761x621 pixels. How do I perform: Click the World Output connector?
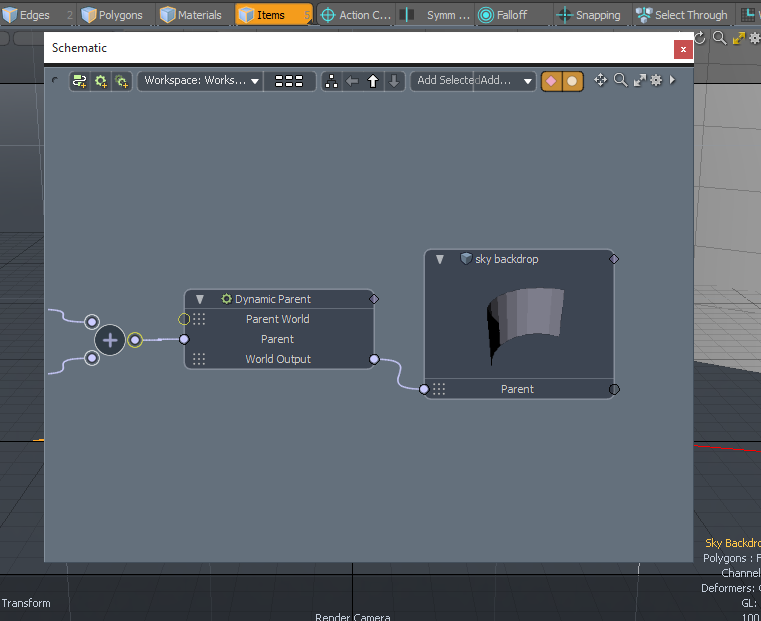(x=374, y=359)
